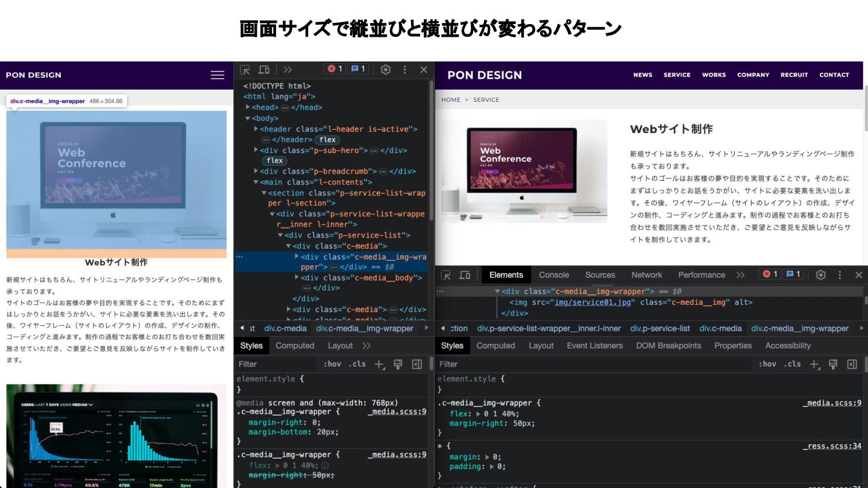
Task: Click inspector icon in right DevTools
Action: click(445, 275)
